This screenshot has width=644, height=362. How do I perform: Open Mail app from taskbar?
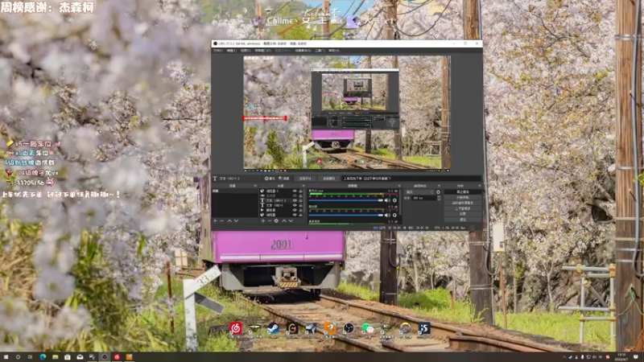coord(80,357)
